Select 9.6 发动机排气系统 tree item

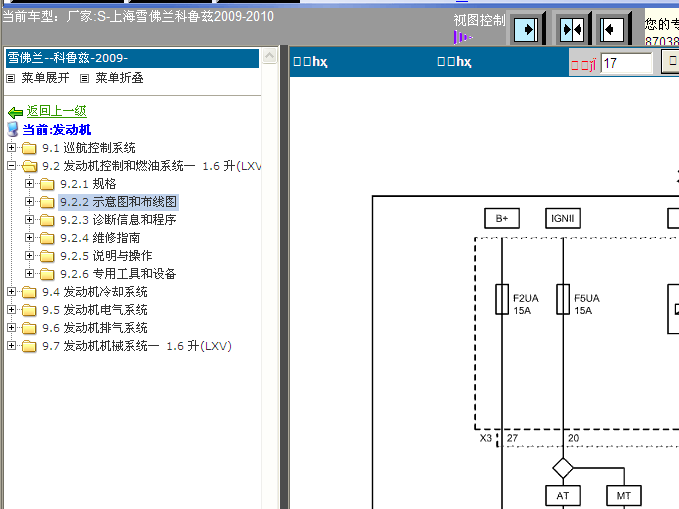pyautogui.click(x=95, y=328)
